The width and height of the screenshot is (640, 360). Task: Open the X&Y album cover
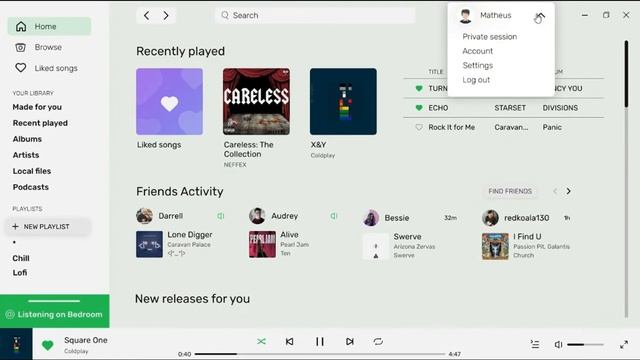tap(343, 102)
